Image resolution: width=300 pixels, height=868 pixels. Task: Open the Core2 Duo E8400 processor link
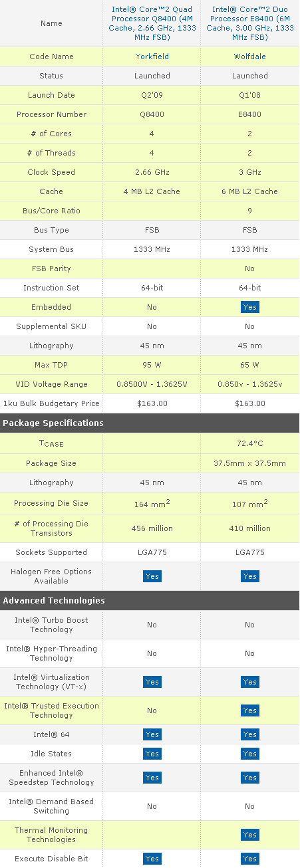[250, 23]
